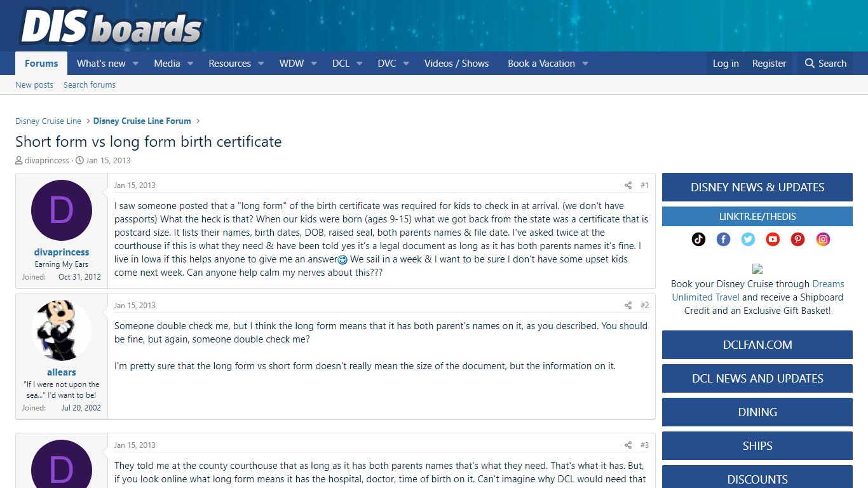Expand the WDW dropdown arrow
The image size is (868, 488).
pos(313,64)
